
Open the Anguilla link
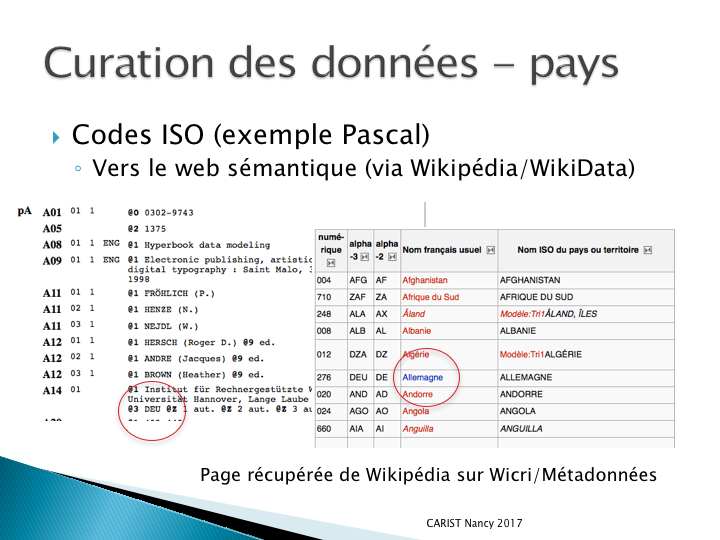pyautogui.click(x=418, y=429)
